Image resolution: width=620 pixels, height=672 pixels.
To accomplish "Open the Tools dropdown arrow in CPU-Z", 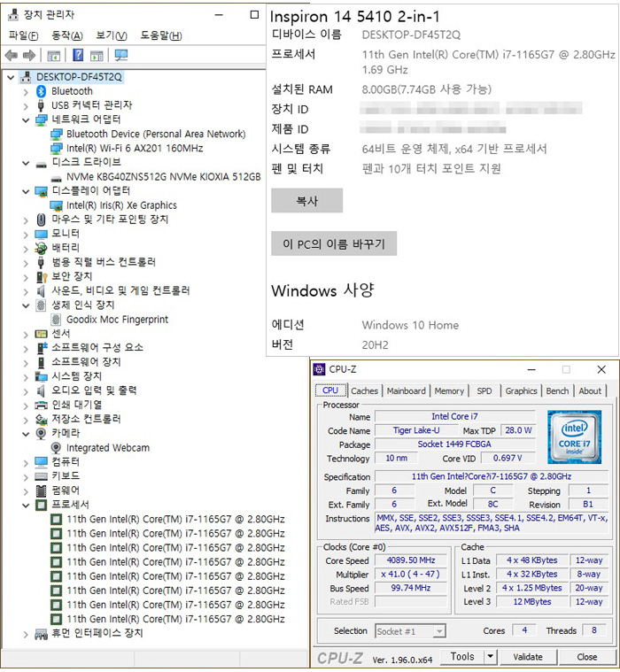I will point(490,657).
